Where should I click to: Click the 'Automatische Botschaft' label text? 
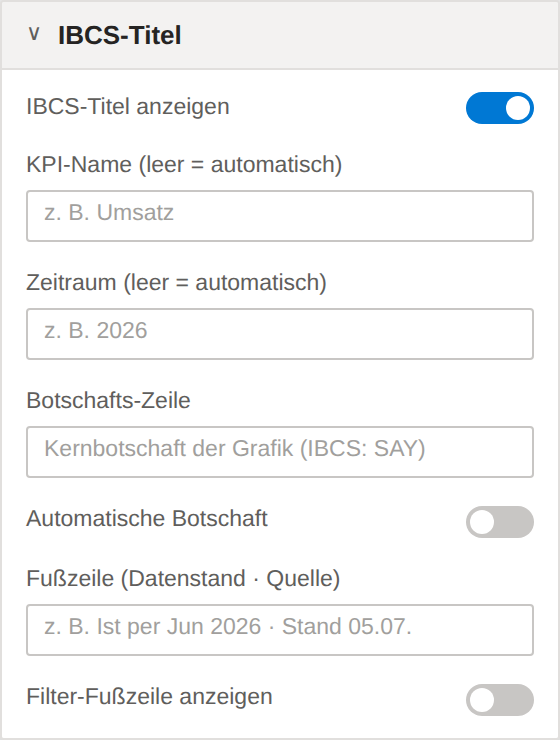pyautogui.click(x=147, y=519)
